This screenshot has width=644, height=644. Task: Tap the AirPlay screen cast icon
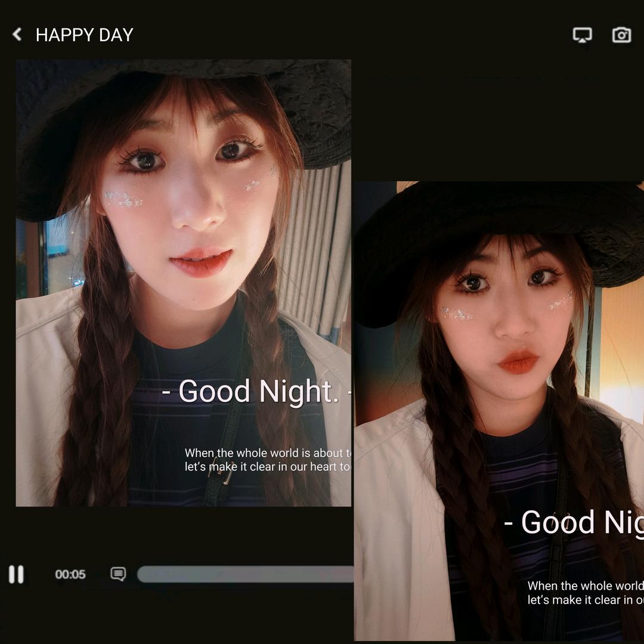(582, 35)
